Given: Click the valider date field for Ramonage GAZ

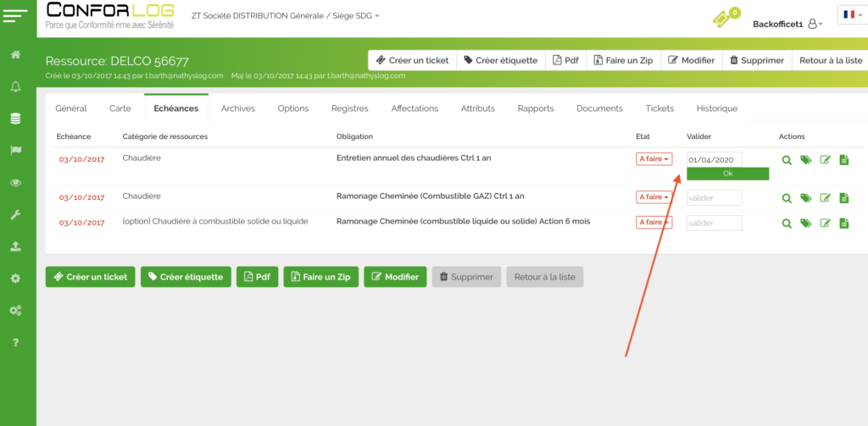Looking at the screenshot, I should tap(714, 197).
